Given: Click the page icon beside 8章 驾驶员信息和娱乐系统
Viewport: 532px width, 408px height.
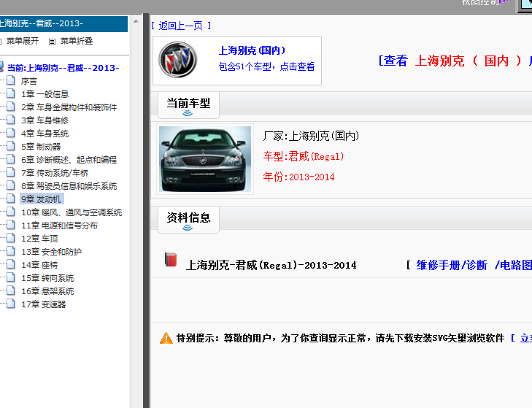Looking at the screenshot, I should (x=11, y=185).
